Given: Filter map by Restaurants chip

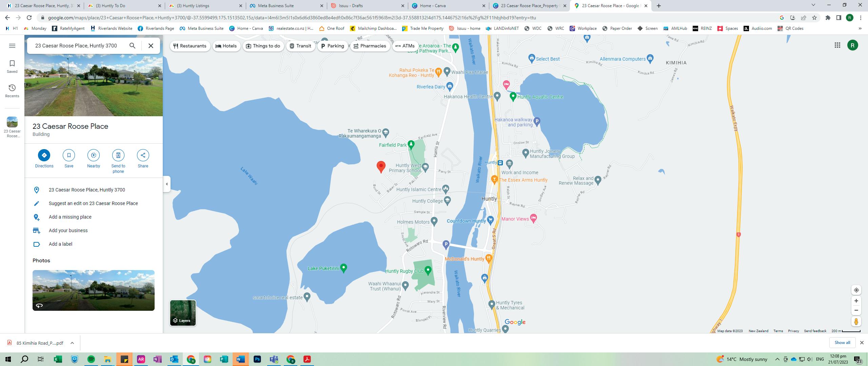Looking at the screenshot, I should pos(190,46).
